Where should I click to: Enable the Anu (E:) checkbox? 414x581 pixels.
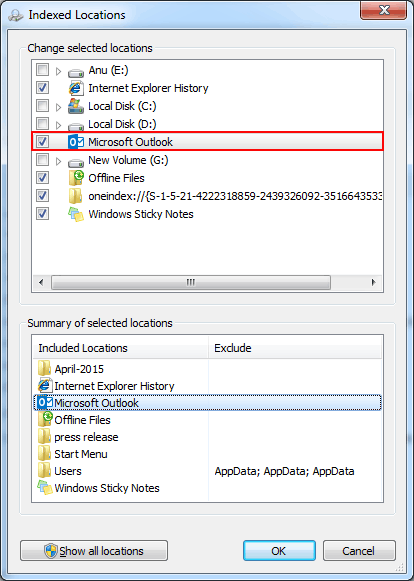[x=42, y=69]
